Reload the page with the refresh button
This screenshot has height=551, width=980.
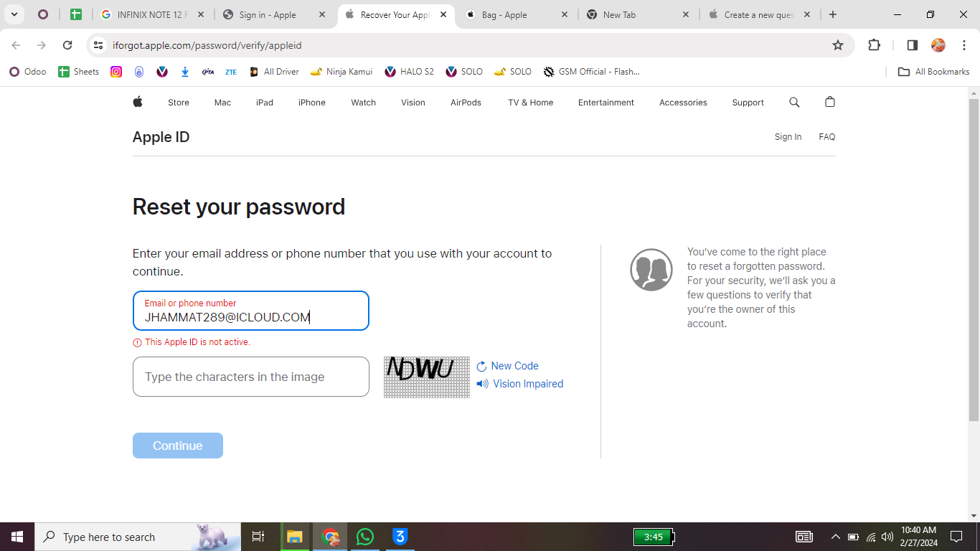coord(67,45)
